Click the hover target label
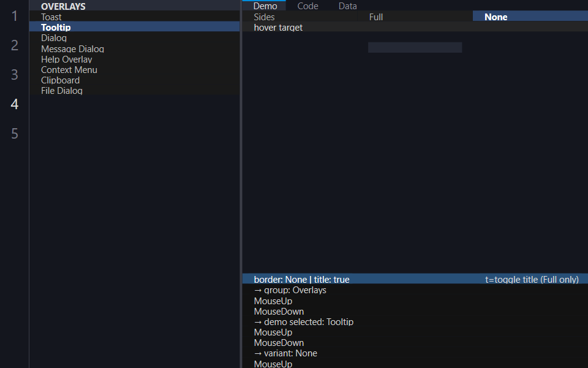588x368 pixels. point(278,28)
